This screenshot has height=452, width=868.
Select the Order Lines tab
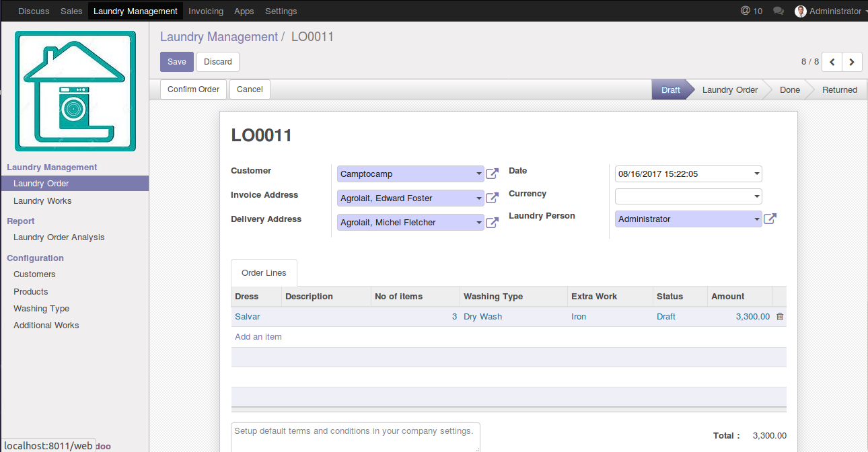[264, 272]
